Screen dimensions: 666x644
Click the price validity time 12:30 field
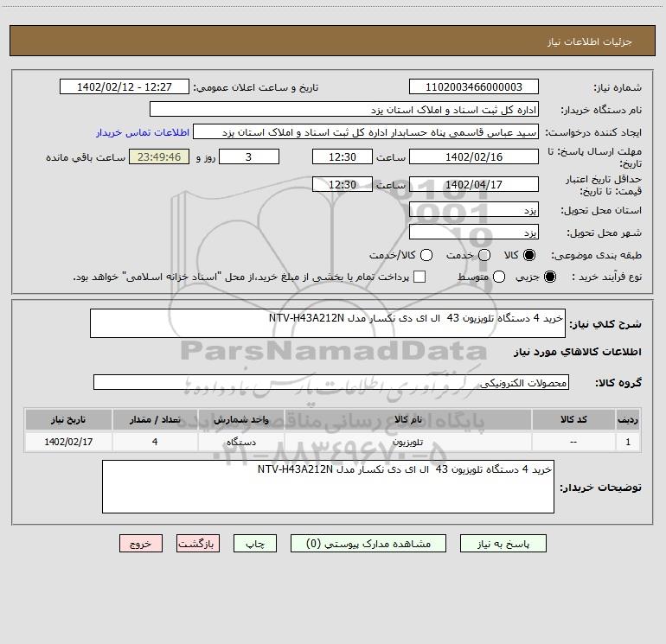point(343,184)
